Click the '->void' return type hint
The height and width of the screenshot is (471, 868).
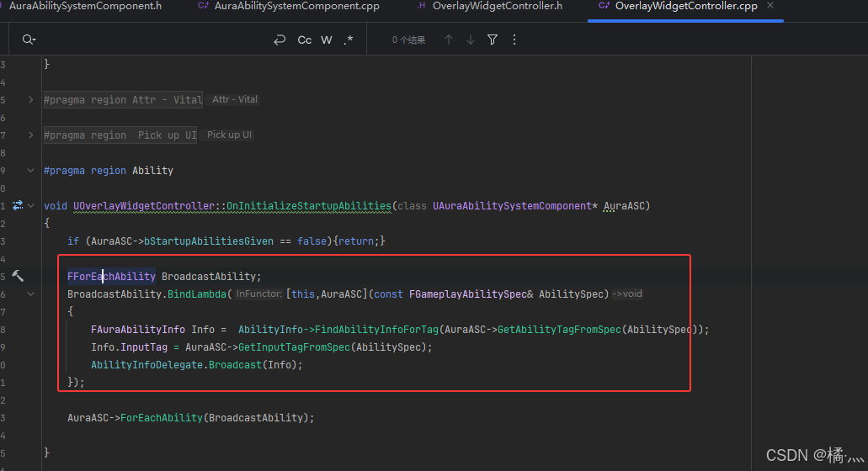point(626,294)
